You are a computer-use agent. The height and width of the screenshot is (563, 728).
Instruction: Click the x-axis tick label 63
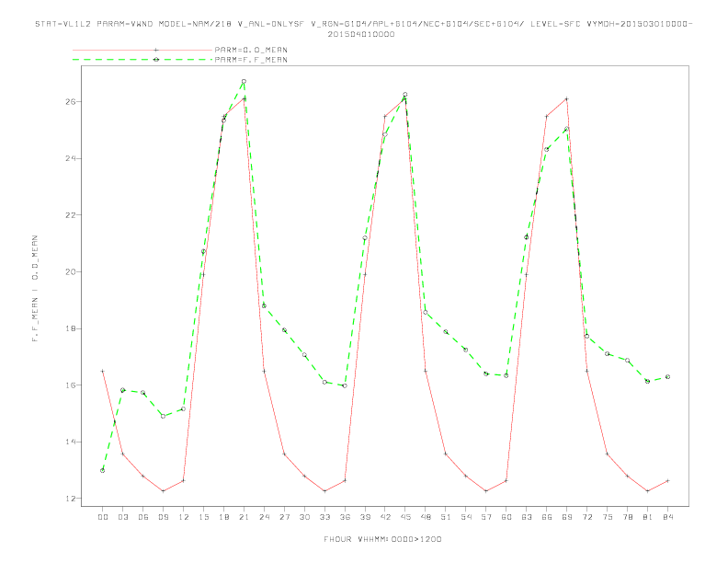(527, 517)
